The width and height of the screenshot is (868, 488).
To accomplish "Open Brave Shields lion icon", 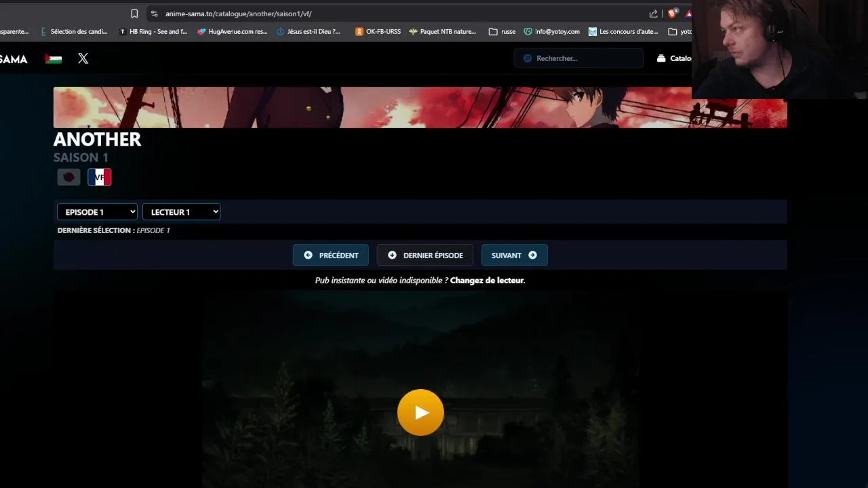I will click(x=673, y=14).
